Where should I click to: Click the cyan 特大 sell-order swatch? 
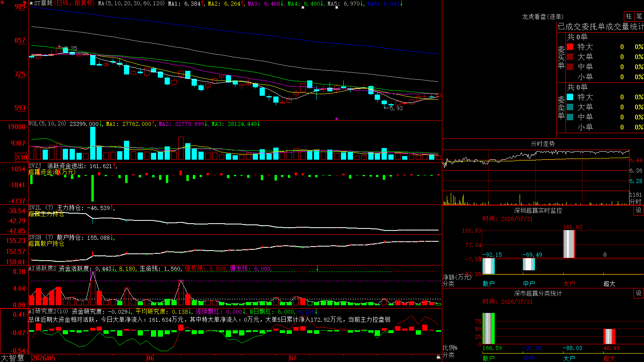pyautogui.click(x=570, y=97)
